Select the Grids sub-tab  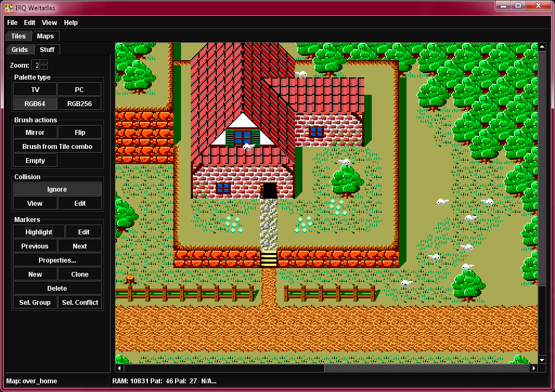(20, 49)
